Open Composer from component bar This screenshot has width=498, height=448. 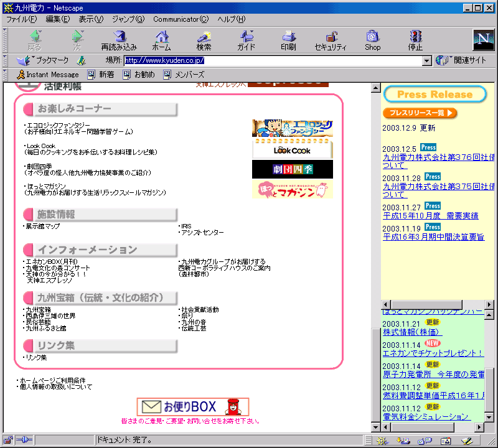(467, 441)
